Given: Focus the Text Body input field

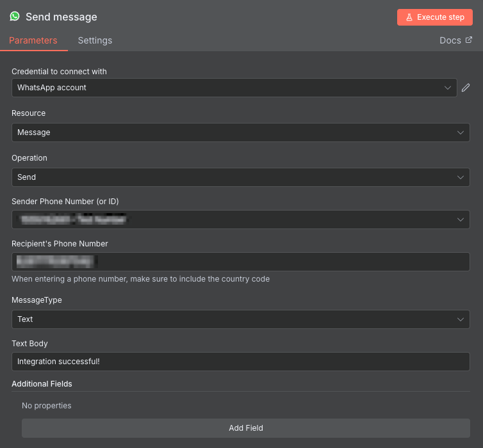Looking at the screenshot, I should (x=240, y=362).
